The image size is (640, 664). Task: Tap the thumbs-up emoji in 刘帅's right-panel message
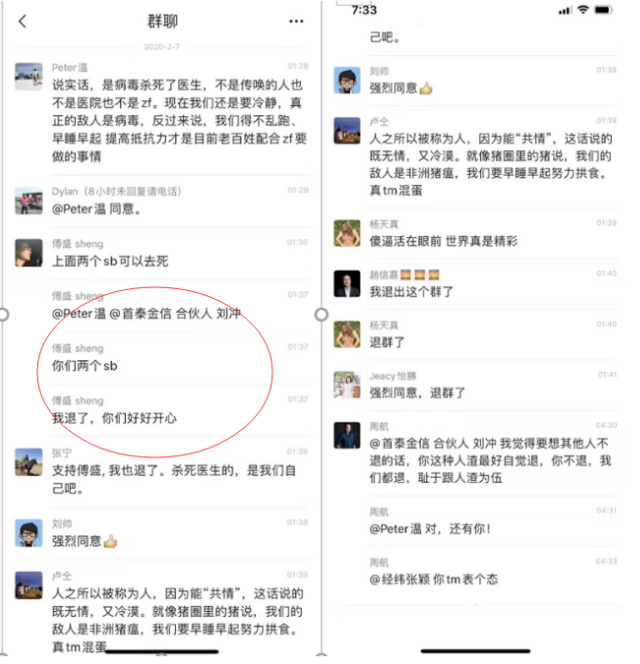pos(426,89)
